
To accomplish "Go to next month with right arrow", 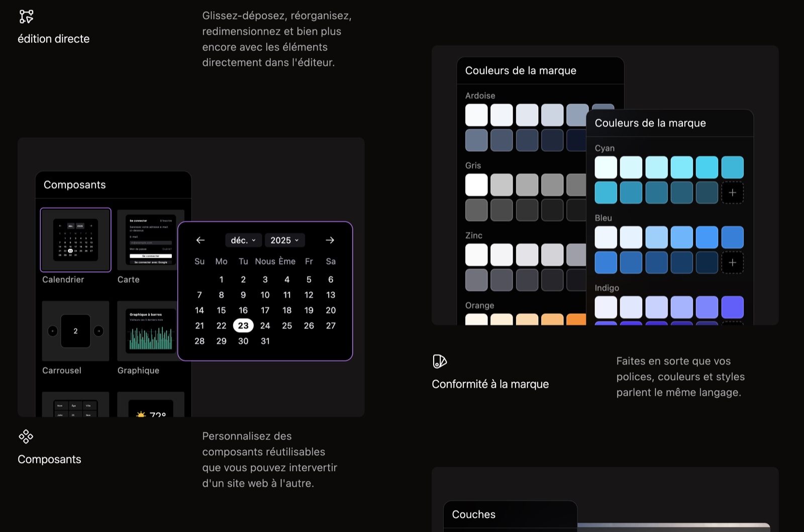I will click(330, 240).
